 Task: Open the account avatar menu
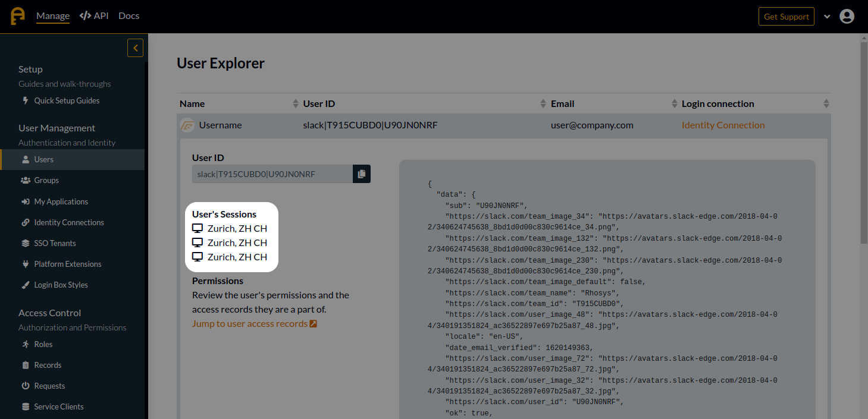(x=847, y=16)
